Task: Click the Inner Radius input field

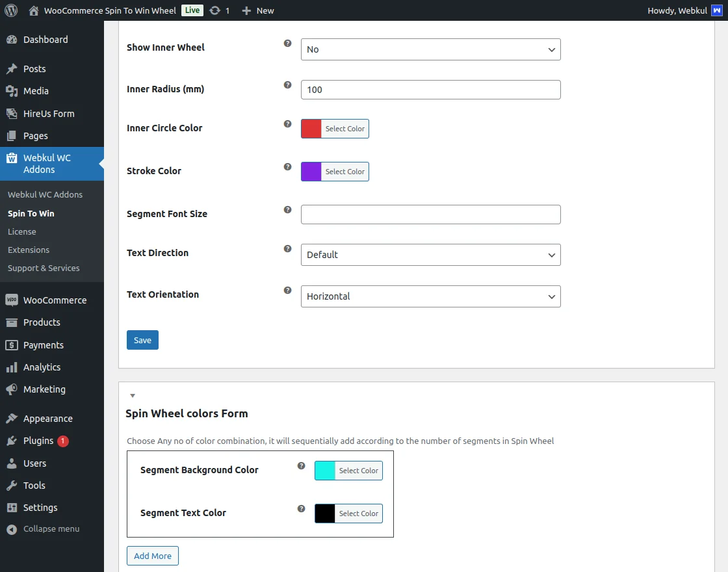Action: (x=430, y=90)
